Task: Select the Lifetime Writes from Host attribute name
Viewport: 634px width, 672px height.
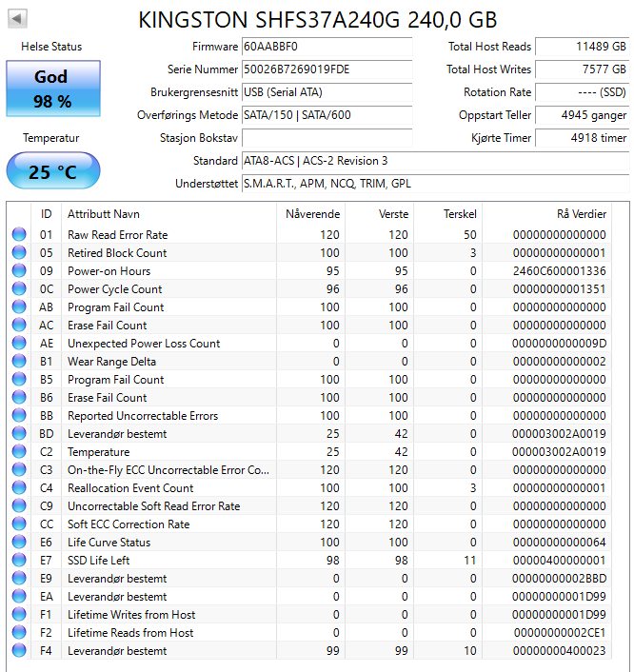Action: point(131,615)
